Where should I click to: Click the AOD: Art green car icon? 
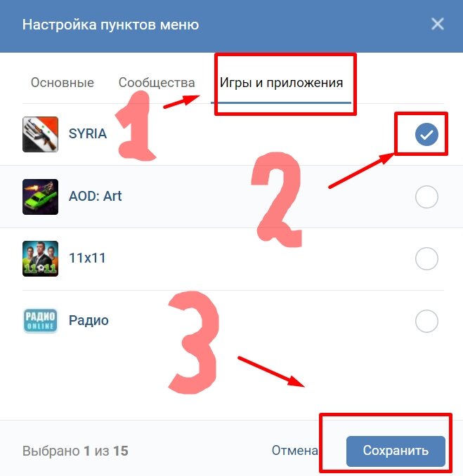tap(41, 197)
